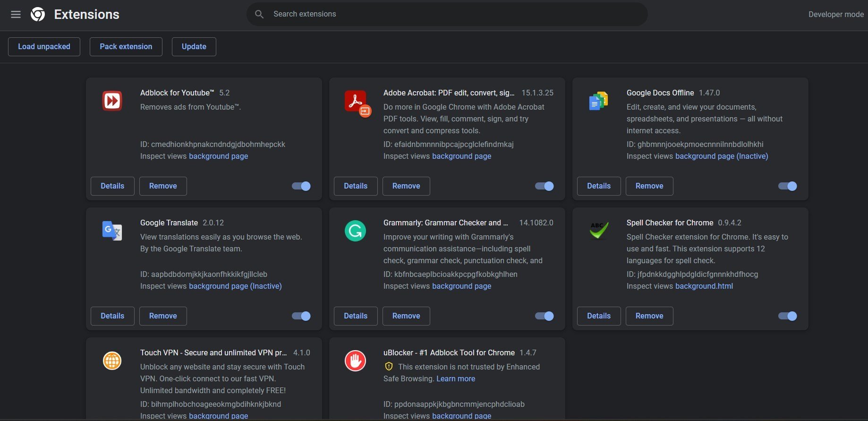The width and height of the screenshot is (868, 421).
Task: Open Grammarly background page link
Action: click(x=461, y=286)
